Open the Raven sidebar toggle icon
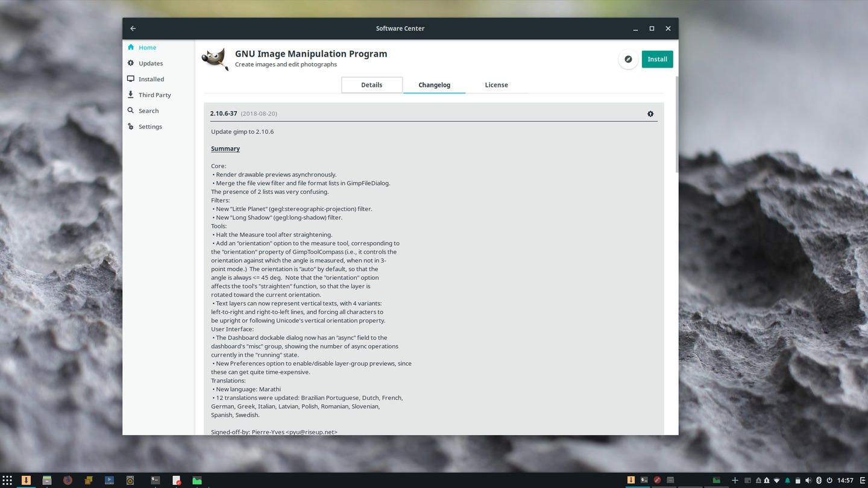Screen dimensions: 868x488 tap(863, 480)
